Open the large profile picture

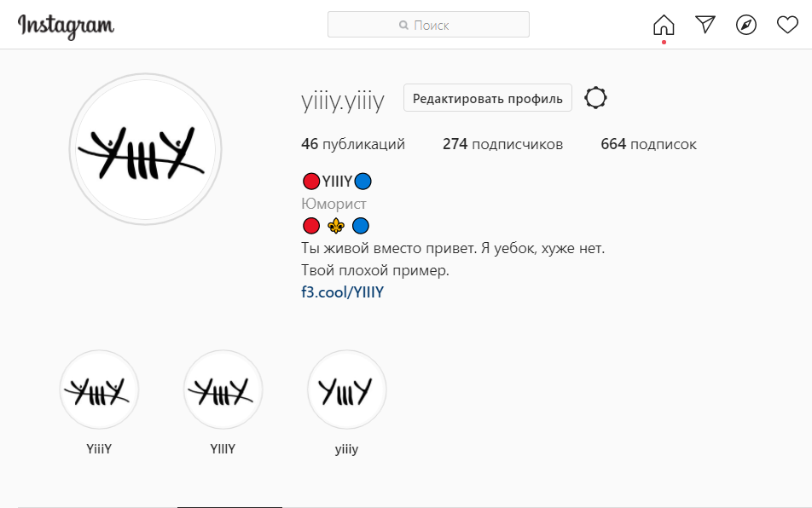click(x=146, y=149)
